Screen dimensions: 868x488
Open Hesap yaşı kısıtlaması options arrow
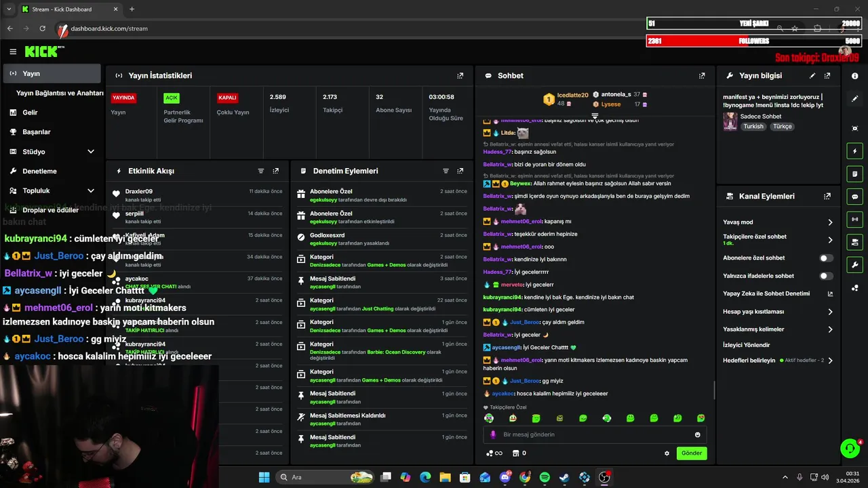point(830,312)
